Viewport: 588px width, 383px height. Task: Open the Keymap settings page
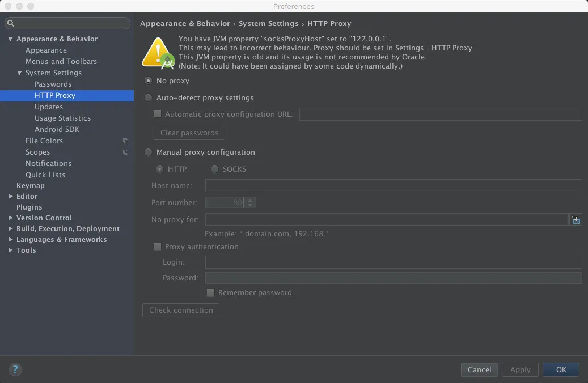[x=31, y=185]
